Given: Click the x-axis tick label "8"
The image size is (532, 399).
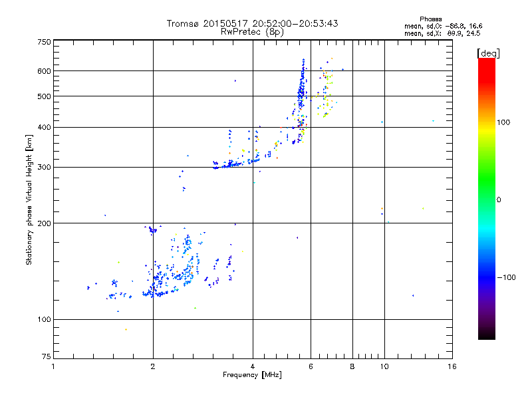Looking at the screenshot, I should [x=352, y=366].
